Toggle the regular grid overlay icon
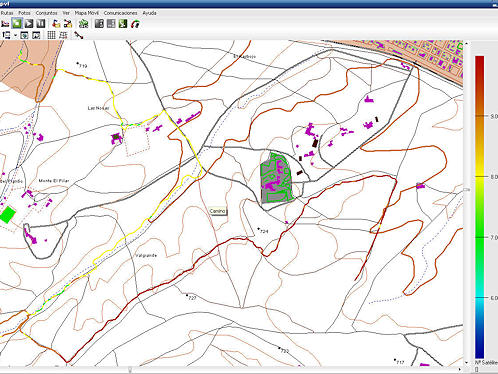Screen dimensions: 498x374 pyautogui.click(x=51, y=35)
